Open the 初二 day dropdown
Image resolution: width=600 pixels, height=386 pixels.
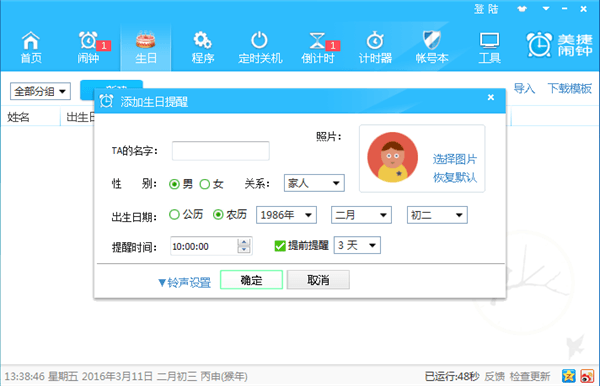(x=437, y=215)
